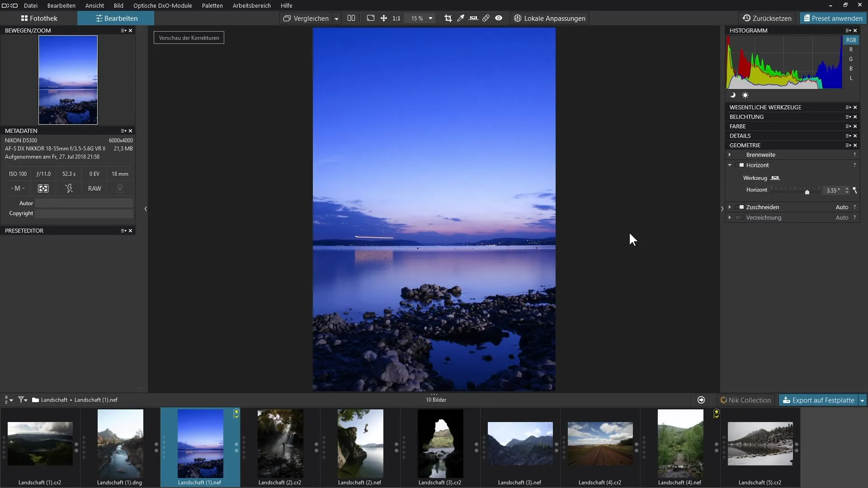
Task: Open the Hilfe menu
Action: tap(286, 5)
